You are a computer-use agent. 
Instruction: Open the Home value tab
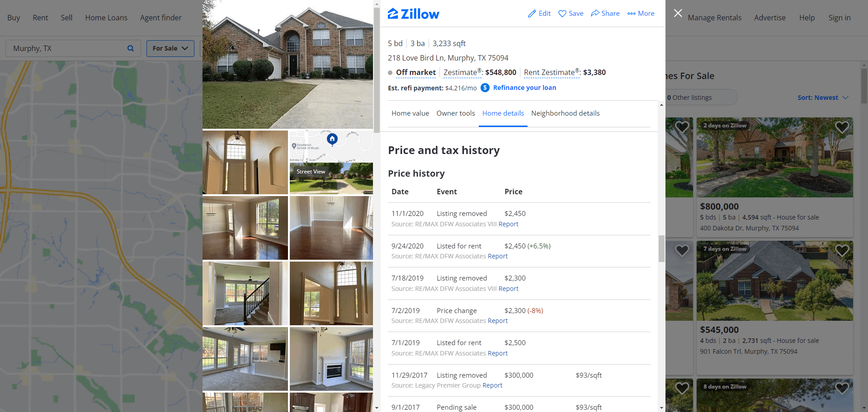(410, 113)
